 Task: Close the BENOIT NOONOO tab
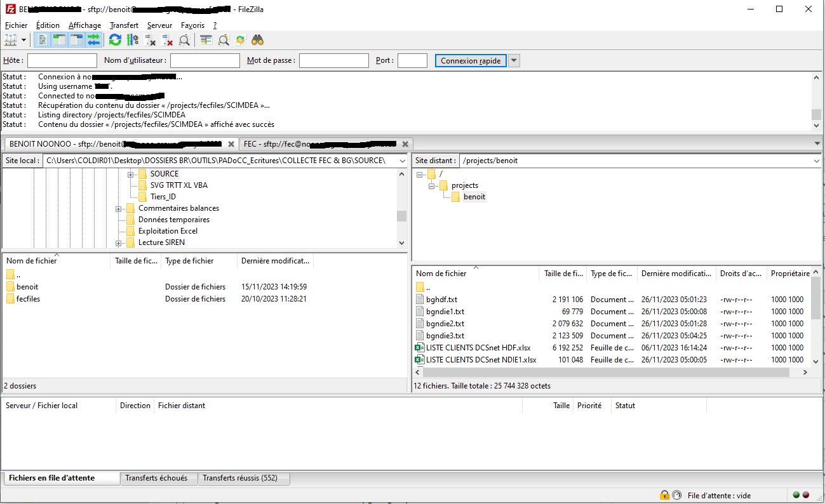click(x=231, y=144)
